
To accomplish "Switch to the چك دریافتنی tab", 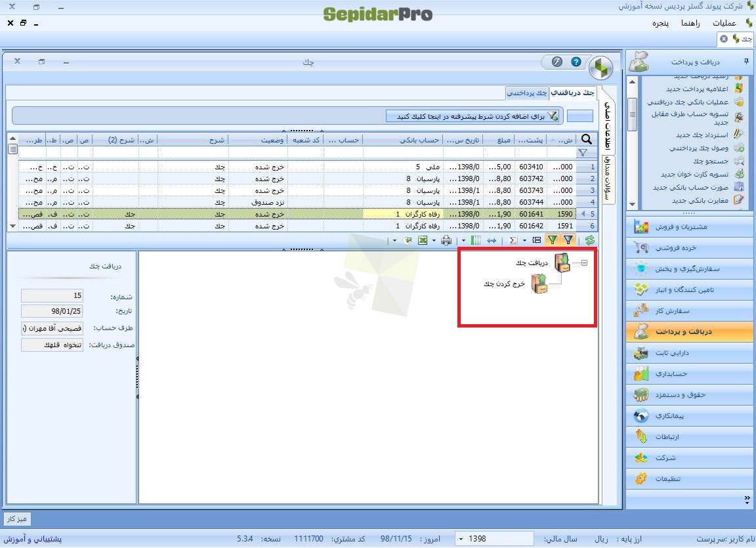I will pyautogui.click(x=573, y=93).
